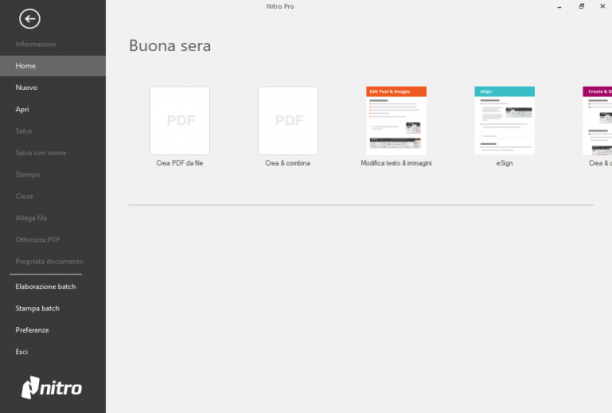612x413 pixels.
Task: Select Ottimizza PDF menu entry
Action: [53, 240]
